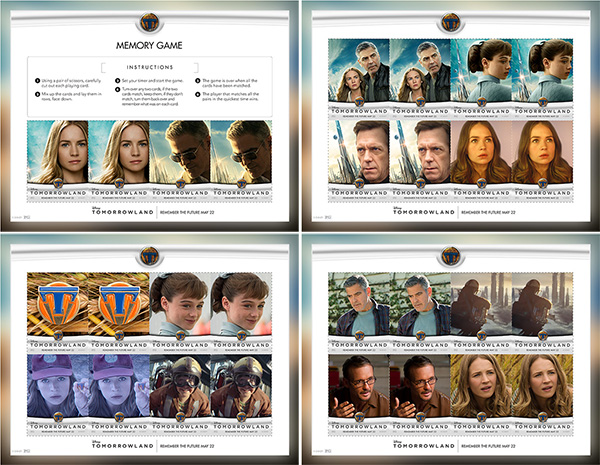
Task: Click the step 4 number bullet
Action: [117, 89]
